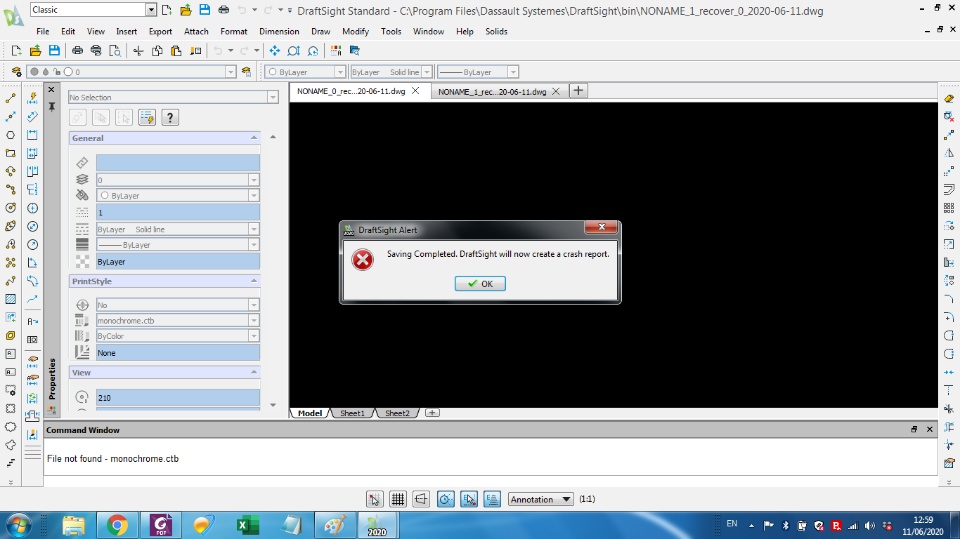Click the Print icon in standard toolbar
This screenshot has width=960, height=539.
tap(77, 51)
